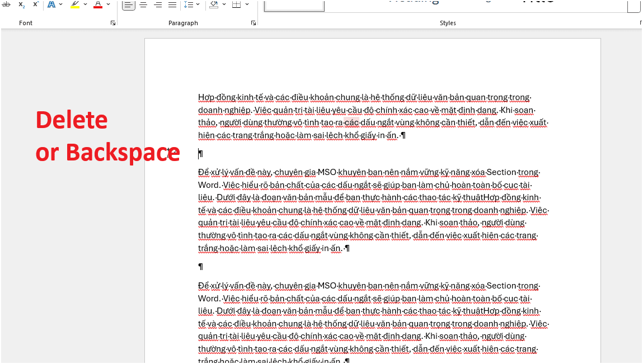Apply red font color

pyautogui.click(x=98, y=4)
